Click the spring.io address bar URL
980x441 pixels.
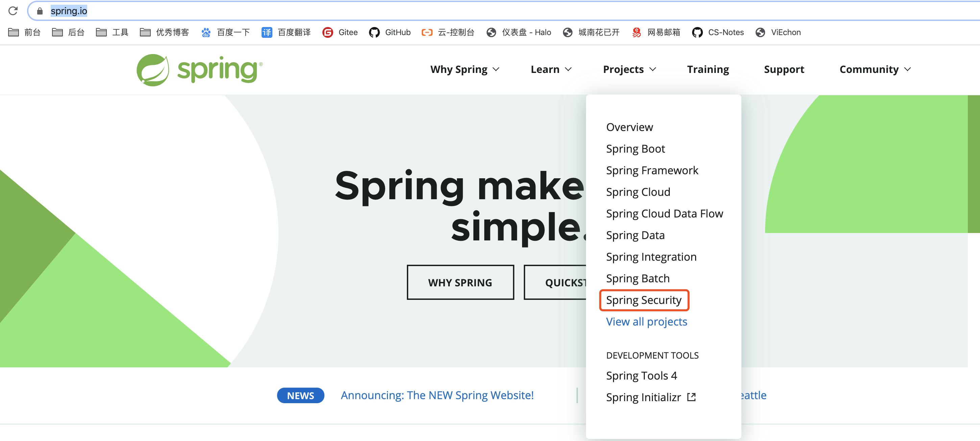[x=69, y=11]
